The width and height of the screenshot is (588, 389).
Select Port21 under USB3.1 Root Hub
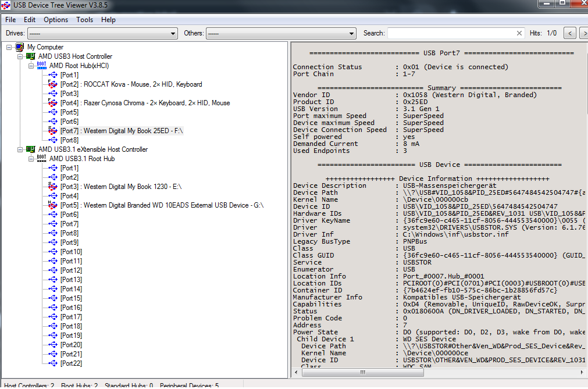[72, 354]
